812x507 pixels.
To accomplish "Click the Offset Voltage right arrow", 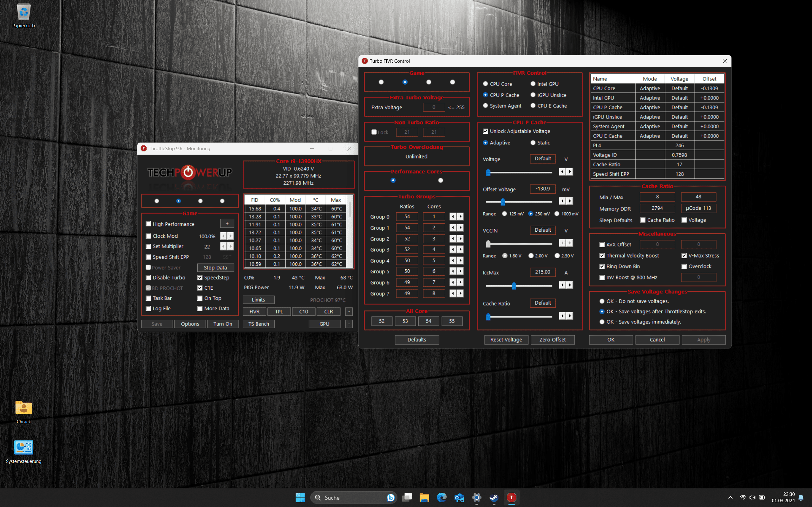I will pos(570,201).
